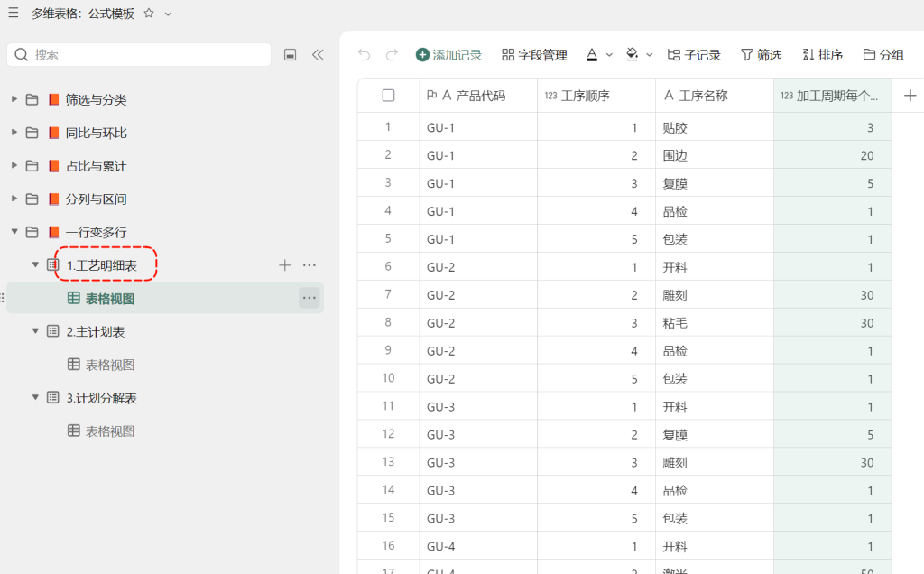Open the font color dropdown arrow
Image resolution: width=924 pixels, height=574 pixels.
click(x=609, y=55)
